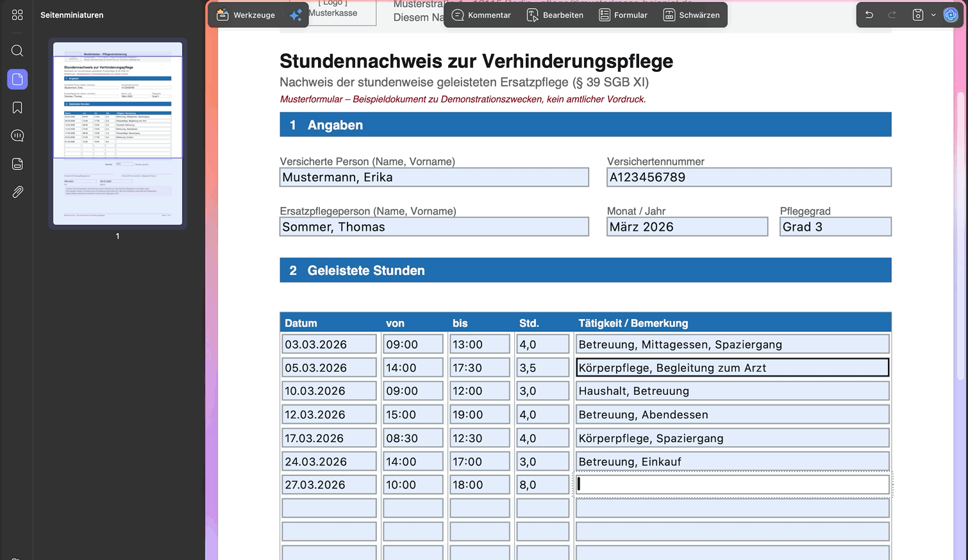Select date field 05.03.2026
Viewport: 968px width, 560px height.
329,368
